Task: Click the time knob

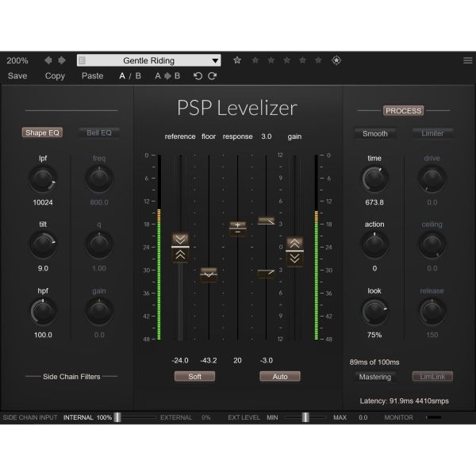Action: (374, 179)
